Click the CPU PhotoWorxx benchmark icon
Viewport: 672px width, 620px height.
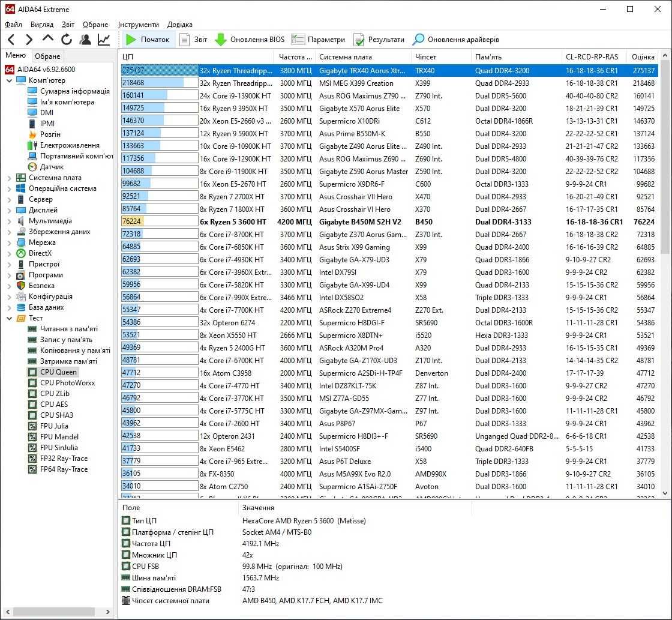tap(32, 383)
